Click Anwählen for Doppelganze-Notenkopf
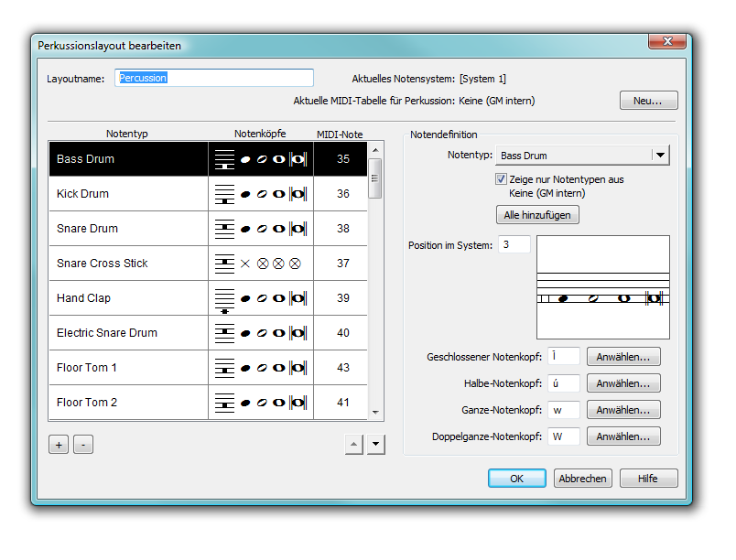Screen dimensions: 736x560 [x=623, y=436]
